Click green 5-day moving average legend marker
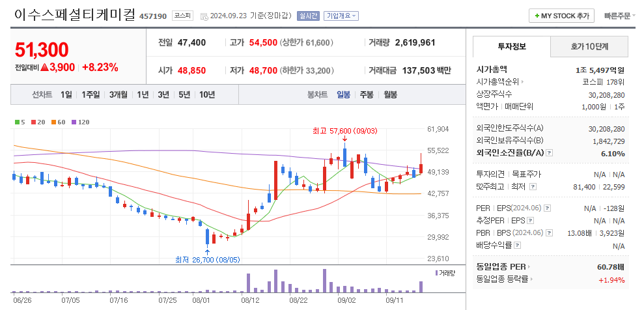Screen dimensions: 644x310 [17, 122]
